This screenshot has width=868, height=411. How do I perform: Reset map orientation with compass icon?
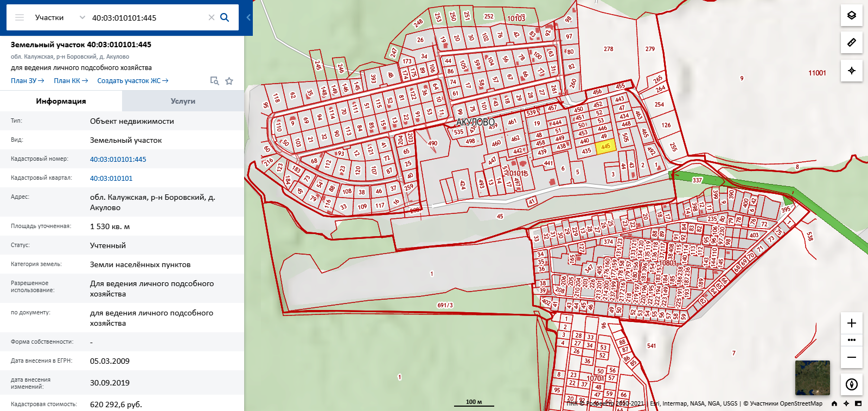(852, 384)
